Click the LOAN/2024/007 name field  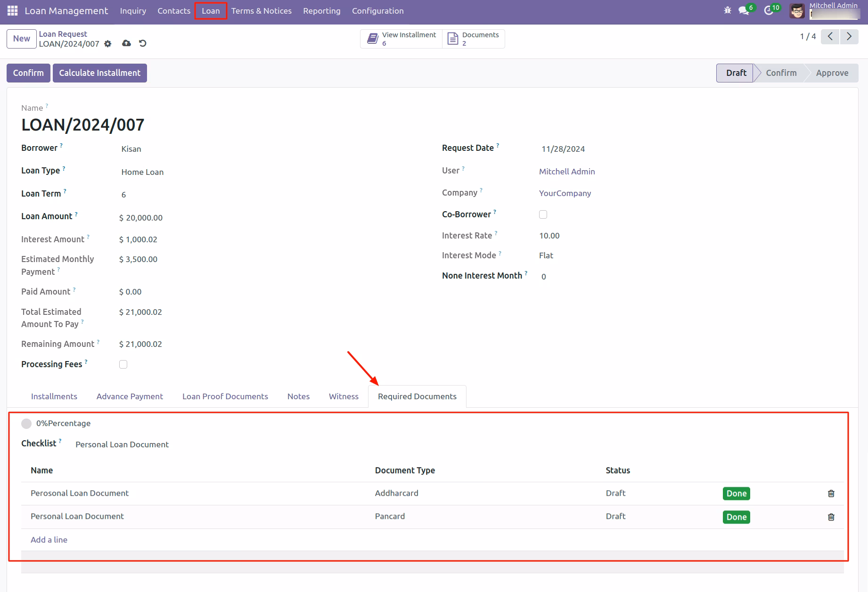pos(83,125)
